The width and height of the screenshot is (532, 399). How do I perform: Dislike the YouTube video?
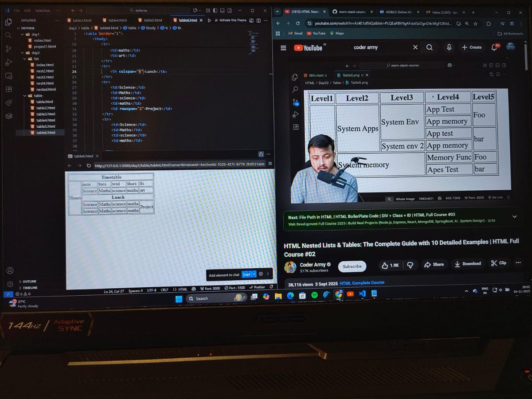410,265
